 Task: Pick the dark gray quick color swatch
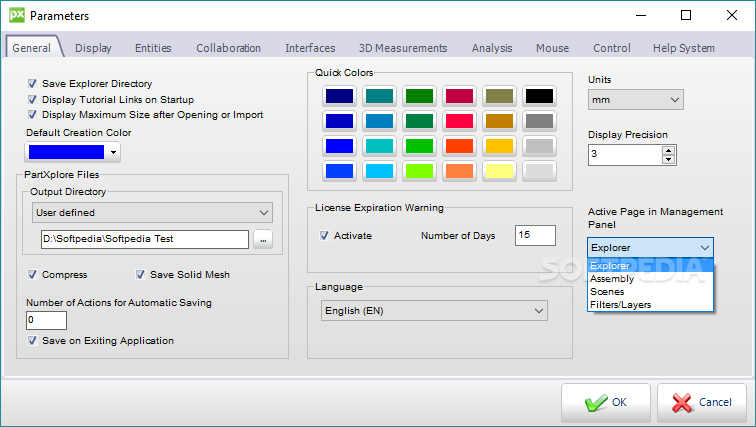click(540, 121)
